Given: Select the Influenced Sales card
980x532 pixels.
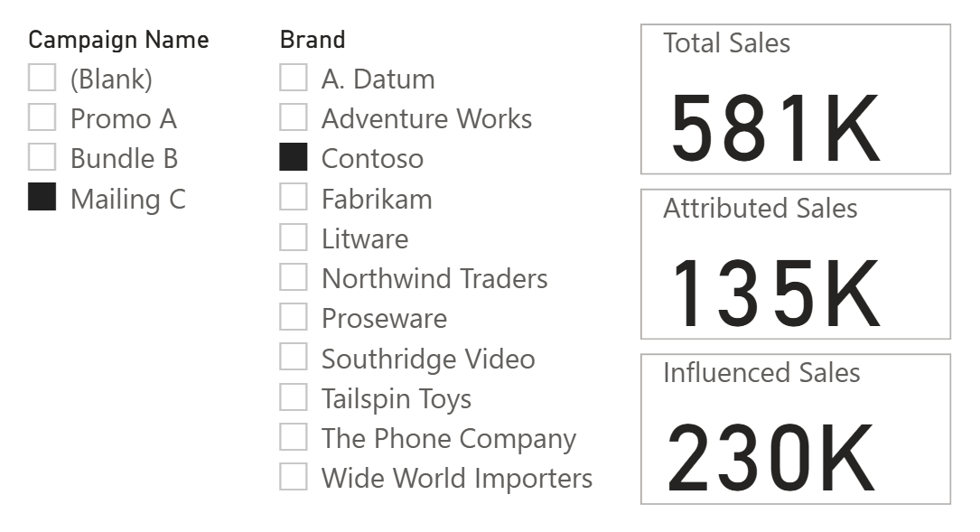Looking at the screenshot, I should coord(795,429).
